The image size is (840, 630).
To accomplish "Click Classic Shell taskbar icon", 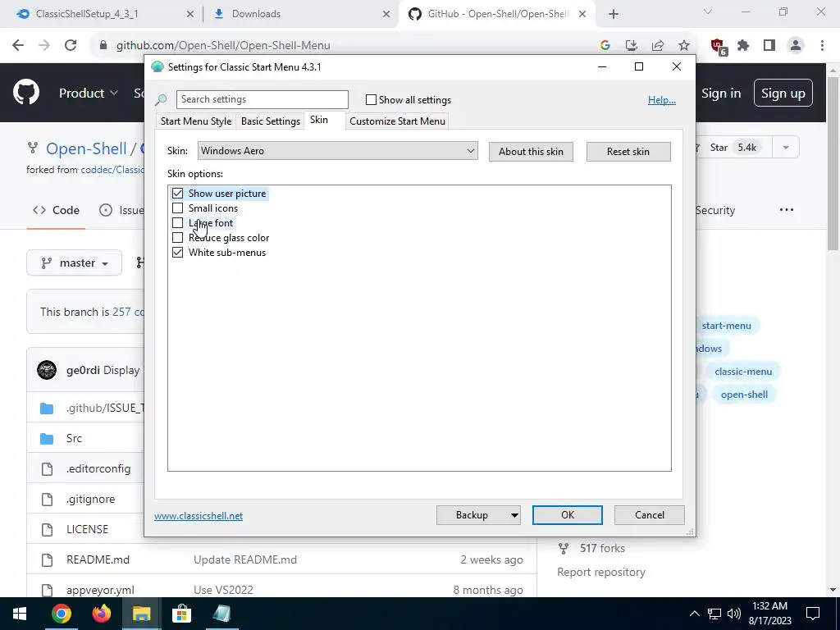I will [x=221, y=614].
